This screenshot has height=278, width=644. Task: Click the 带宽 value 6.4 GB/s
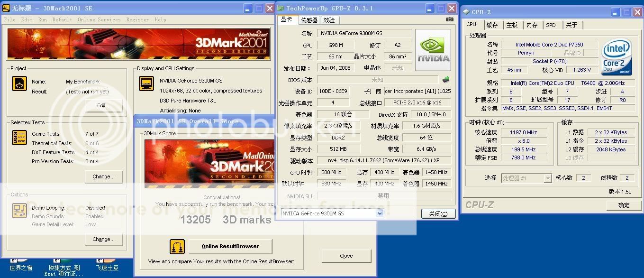coord(426,149)
